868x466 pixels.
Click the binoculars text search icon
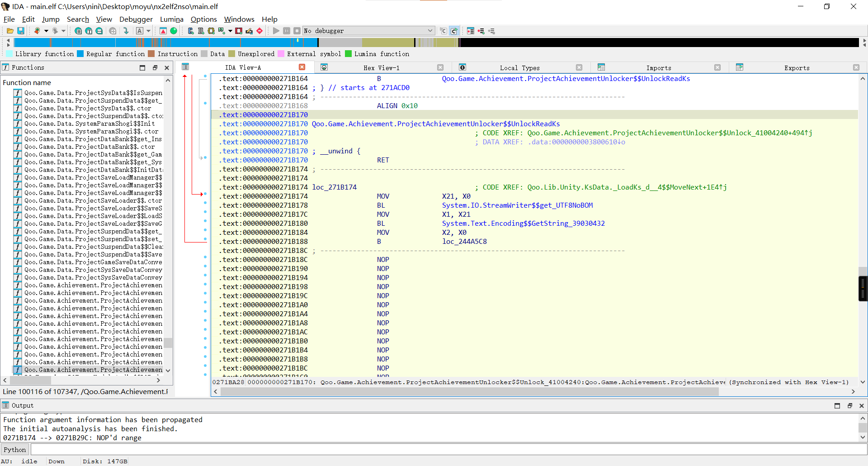click(x=89, y=31)
